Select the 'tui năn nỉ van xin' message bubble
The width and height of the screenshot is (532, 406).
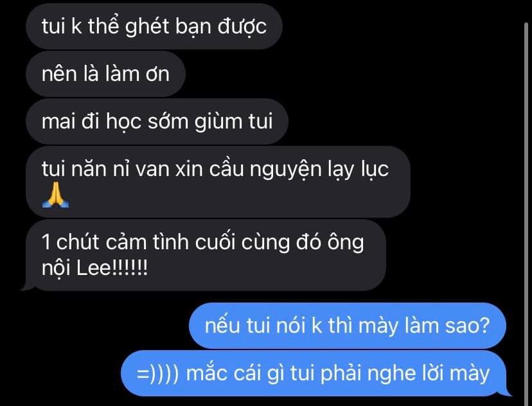218,182
